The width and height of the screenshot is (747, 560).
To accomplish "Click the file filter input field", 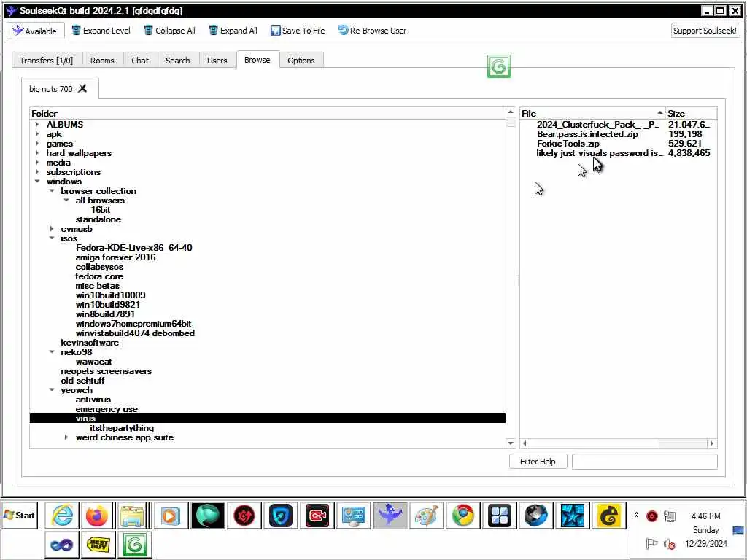I will [x=645, y=462].
